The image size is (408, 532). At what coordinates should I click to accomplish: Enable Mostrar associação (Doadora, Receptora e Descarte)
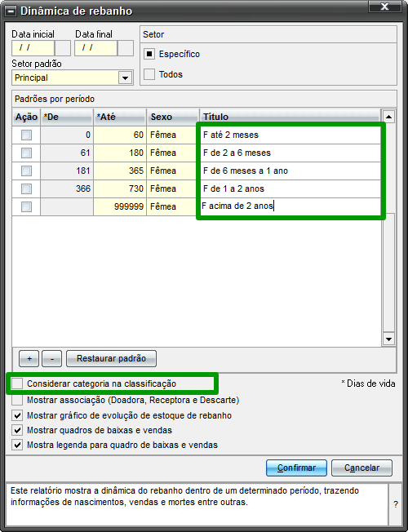pyautogui.click(x=17, y=400)
